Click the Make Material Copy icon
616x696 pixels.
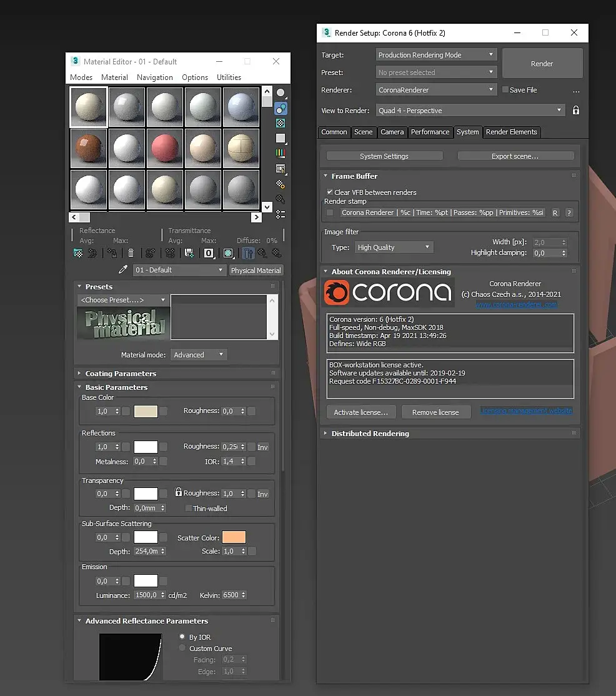pos(151,253)
